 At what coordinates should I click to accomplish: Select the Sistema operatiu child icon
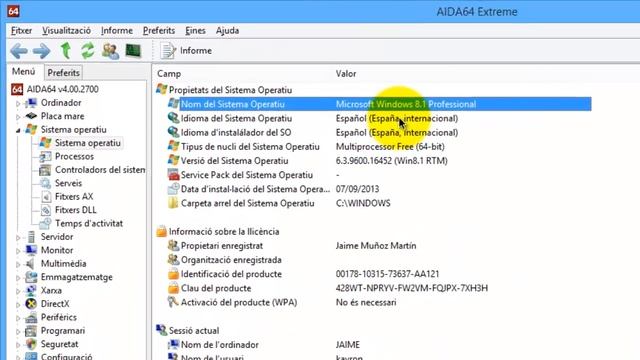(x=45, y=143)
